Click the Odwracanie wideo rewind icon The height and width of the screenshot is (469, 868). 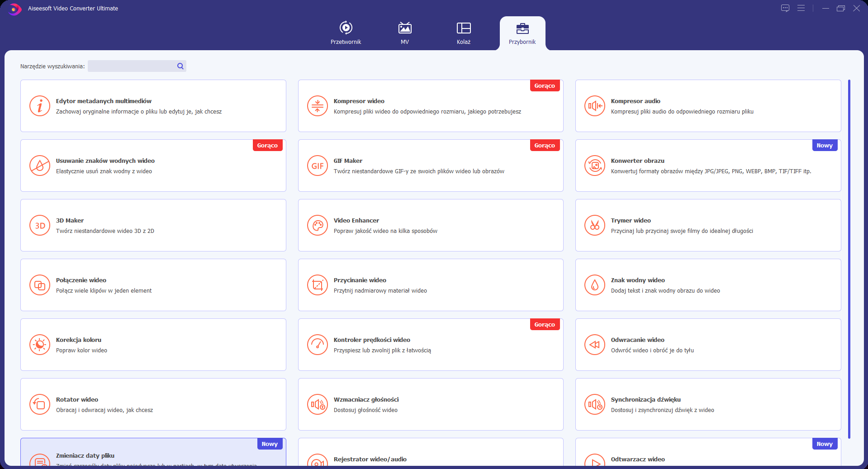595,345
